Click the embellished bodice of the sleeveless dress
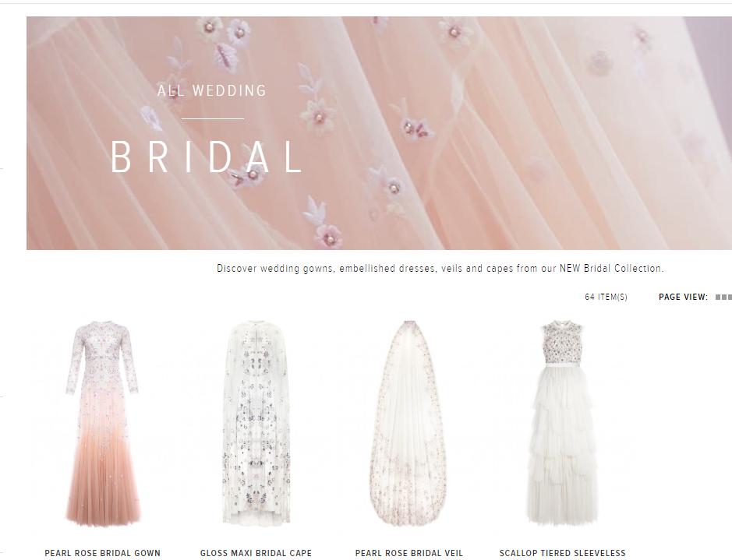The image size is (732, 560). click(x=561, y=344)
